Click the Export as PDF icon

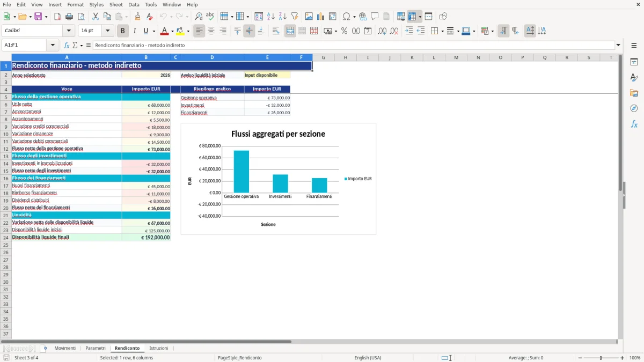click(57, 17)
